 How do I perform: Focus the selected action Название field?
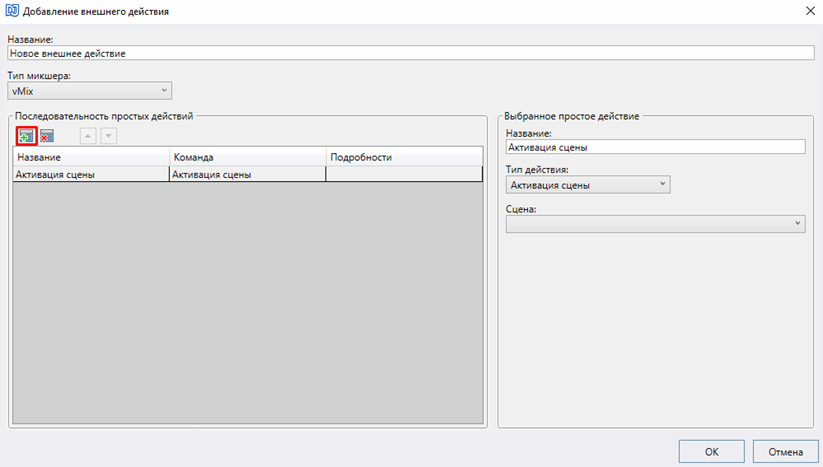pos(656,147)
